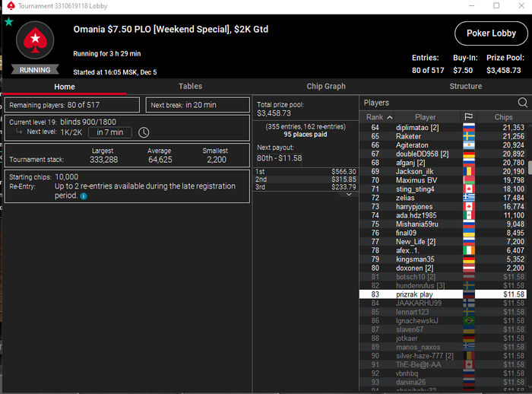Click the spade icon in title bar
Image resolution: width=532 pixels, height=394 pixels.
pos(11,6)
